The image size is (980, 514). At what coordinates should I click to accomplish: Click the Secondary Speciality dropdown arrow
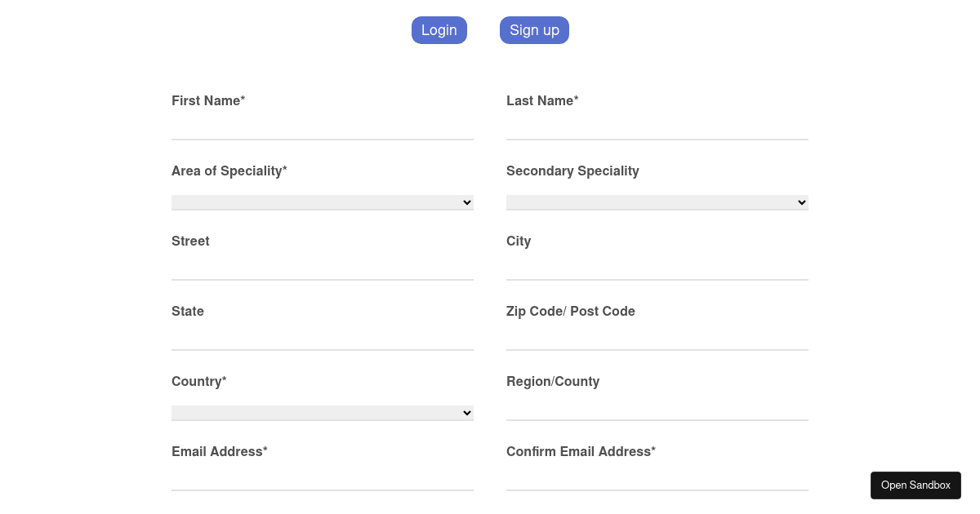pyautogui.click(x=803, y=202)
